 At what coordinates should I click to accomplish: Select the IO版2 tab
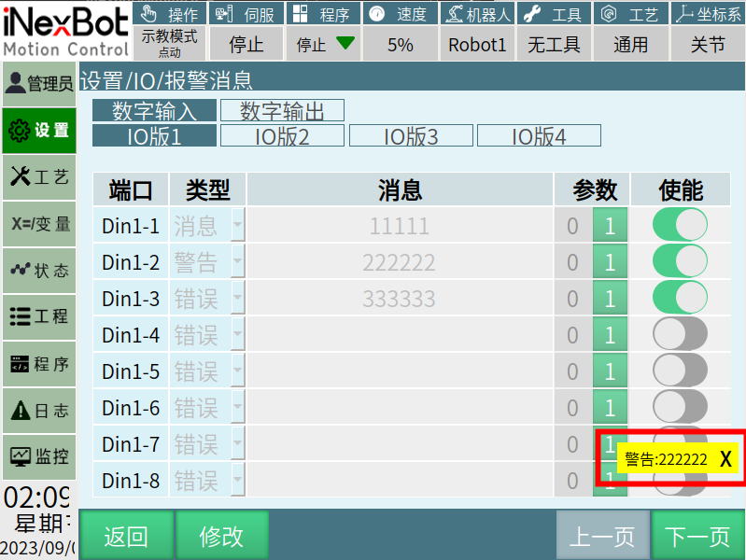point(282,136)
